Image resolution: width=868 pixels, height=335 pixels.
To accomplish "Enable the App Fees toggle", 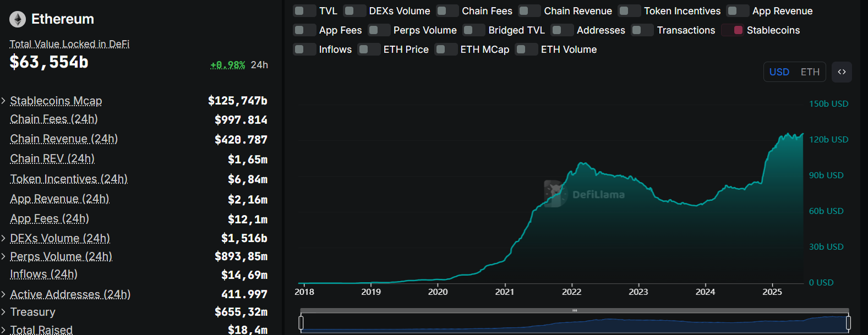I will [304, 30].
